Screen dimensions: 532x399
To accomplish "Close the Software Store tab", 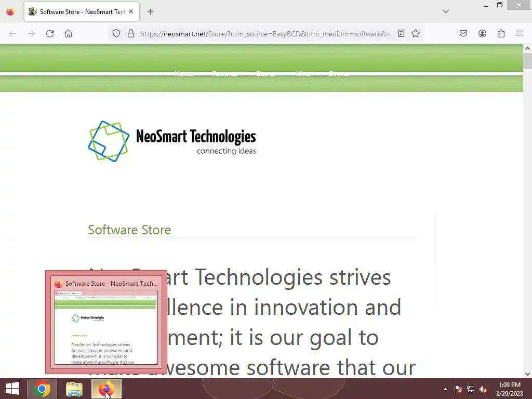I will tap(131, 11).
